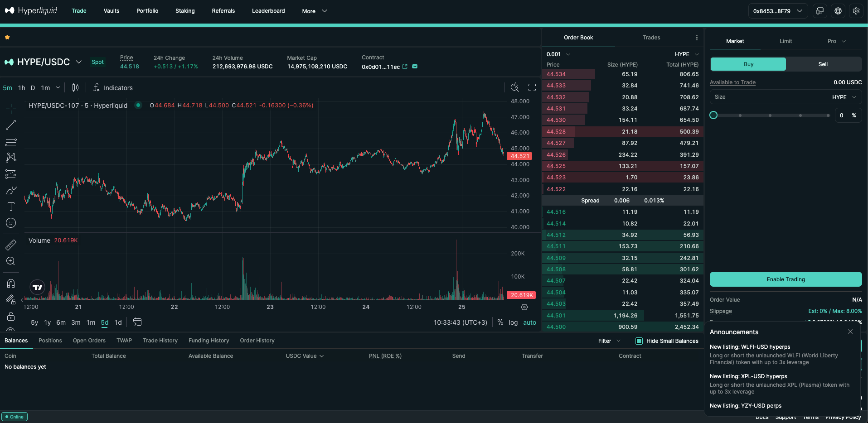Select the trend line drawing tool
This screenshot has height=423, width=868.
click(11, 125)
